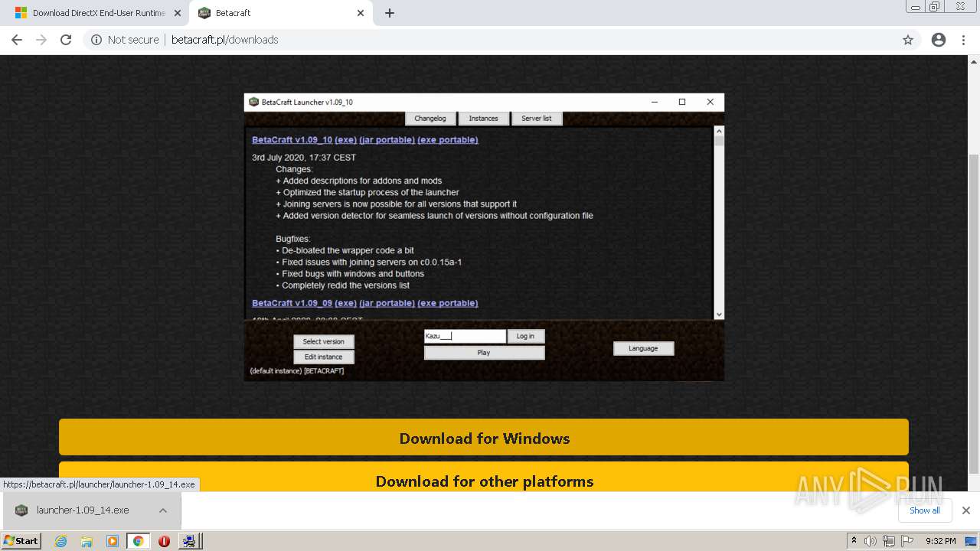Click Instances tab in the launcher image

tap(483, 119)
